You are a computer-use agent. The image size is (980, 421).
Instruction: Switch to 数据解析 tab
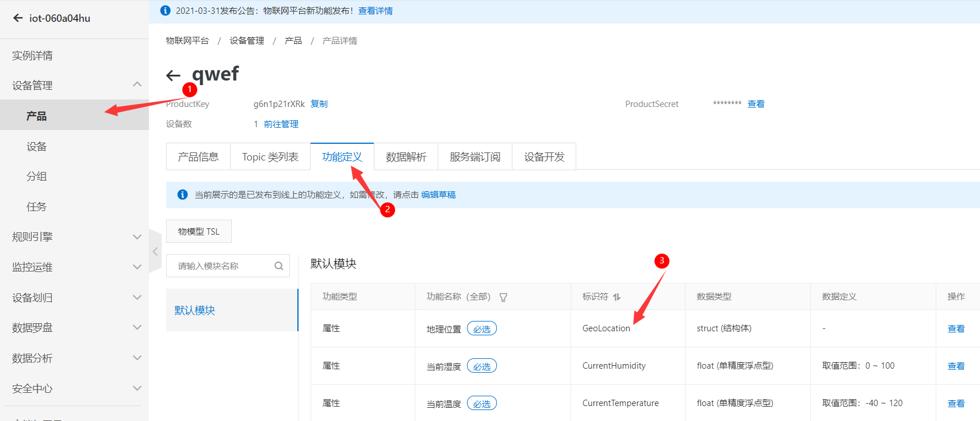(x=406, y=156)
